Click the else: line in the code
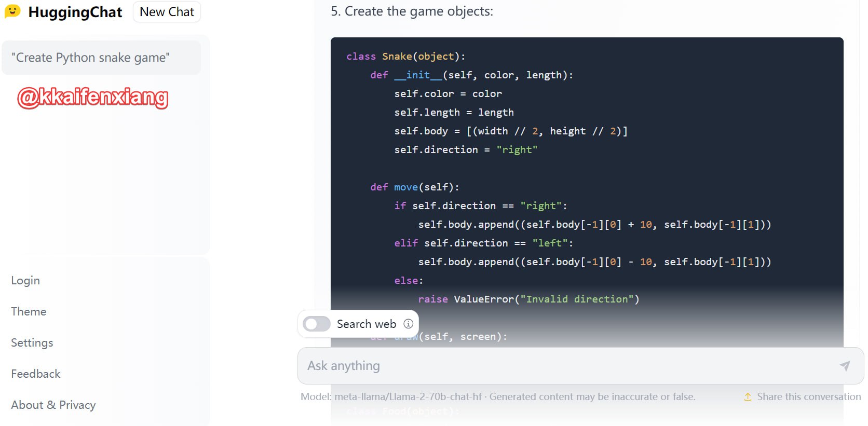868x426 pixels. point(409,280)
